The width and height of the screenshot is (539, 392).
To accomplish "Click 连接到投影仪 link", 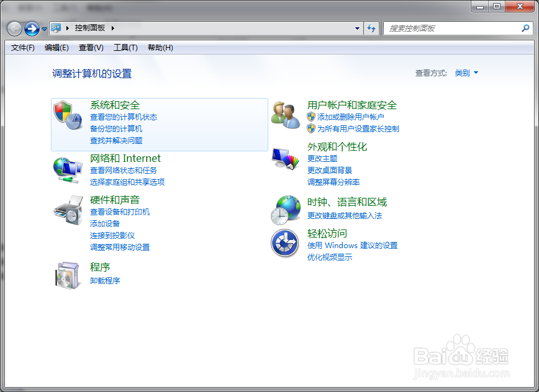I will 112,235.
